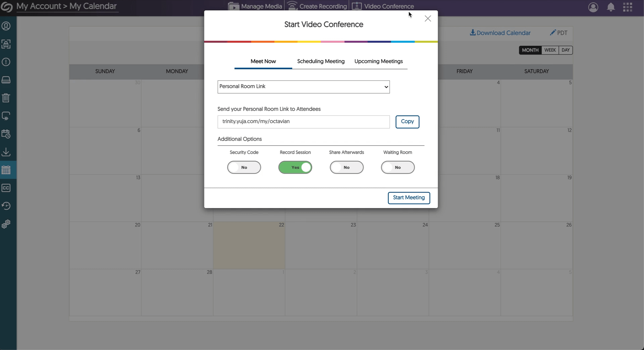Screen dimensions: 644x350
Task: Select the MONTH calendar view
Action: point(530,50)
